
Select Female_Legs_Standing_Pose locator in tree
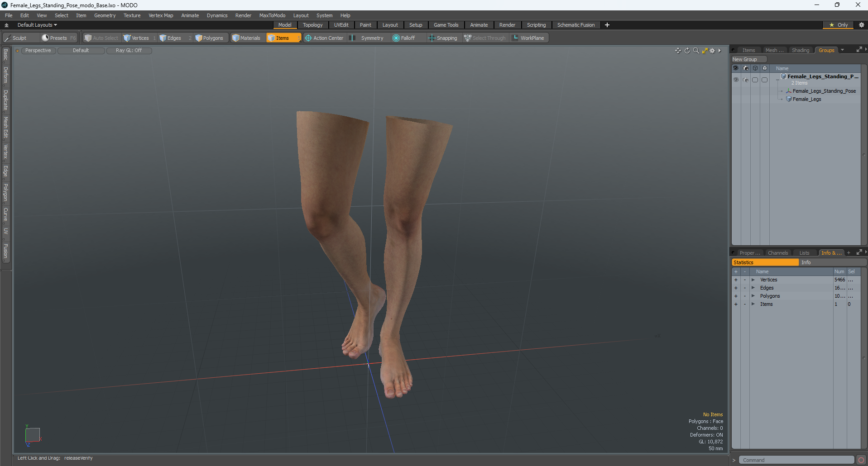tap(824, 91)
